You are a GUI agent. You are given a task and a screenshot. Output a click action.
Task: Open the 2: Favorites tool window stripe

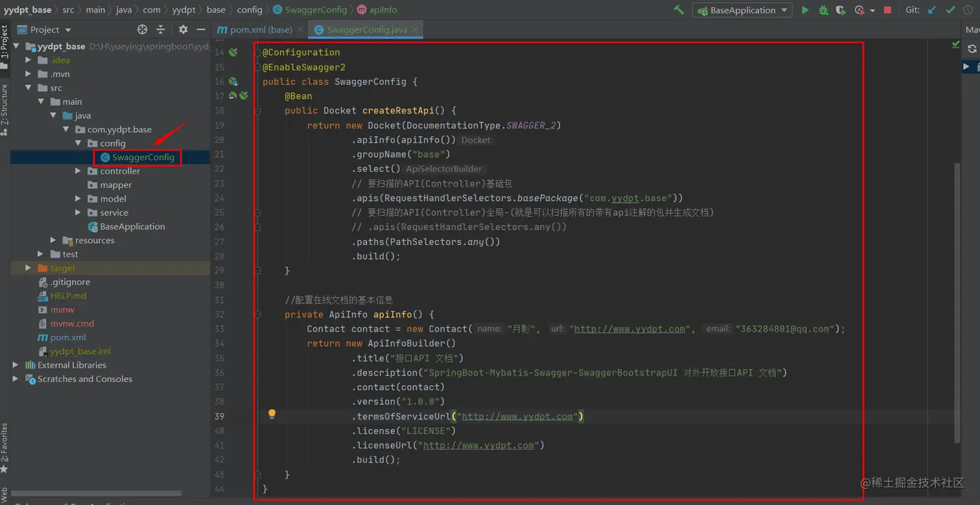tap(5, 447)
